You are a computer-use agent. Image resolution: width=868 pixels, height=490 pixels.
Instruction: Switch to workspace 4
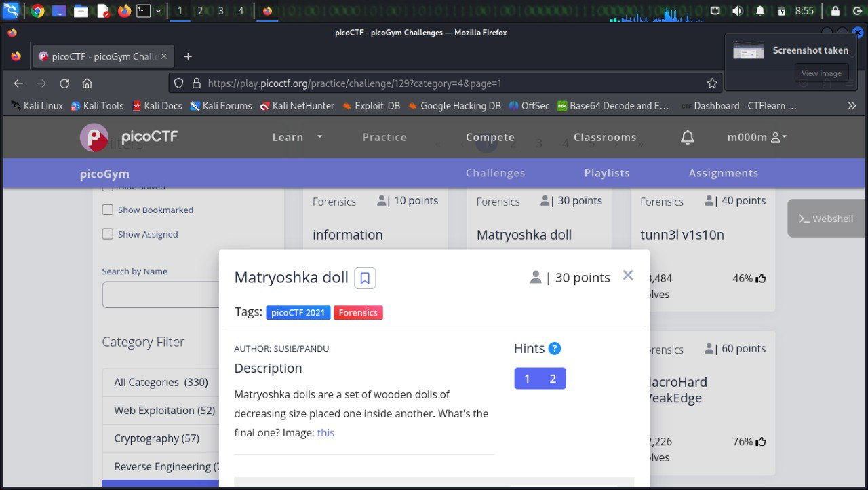tap(241, 11)
